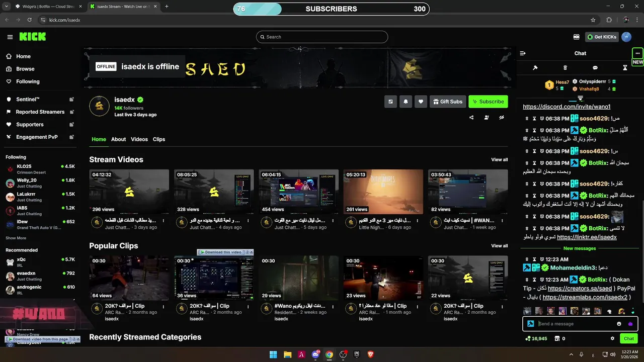
Task: Open options for 296 views video card
Action: tap(163, 221)
